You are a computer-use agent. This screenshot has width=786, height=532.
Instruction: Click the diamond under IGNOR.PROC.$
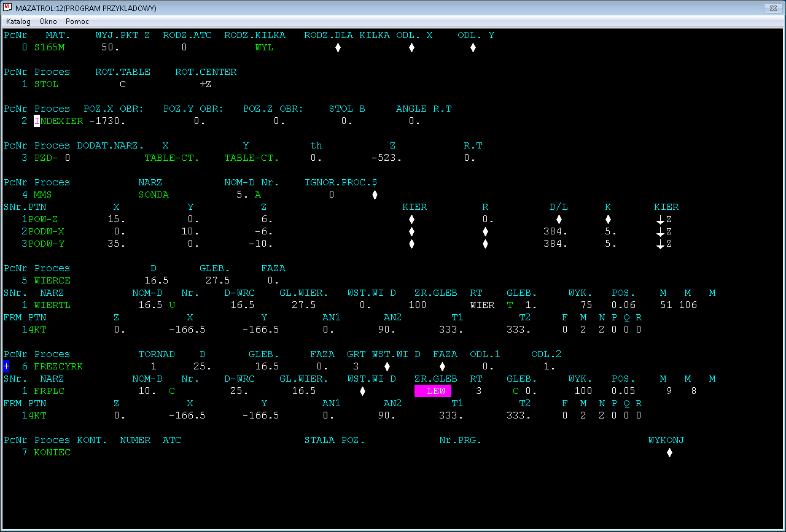click(375, 195)
